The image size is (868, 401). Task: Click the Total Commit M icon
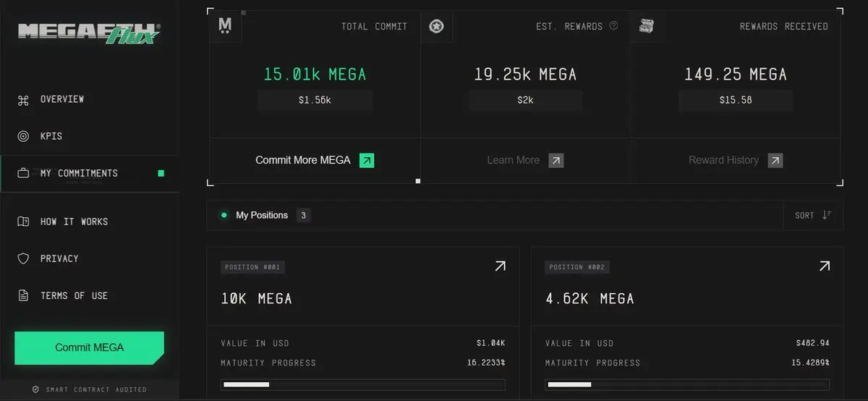pos(225,27)
